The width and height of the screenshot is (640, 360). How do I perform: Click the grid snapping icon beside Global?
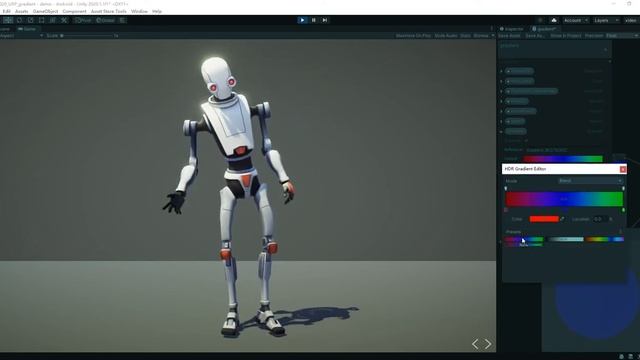122,20
